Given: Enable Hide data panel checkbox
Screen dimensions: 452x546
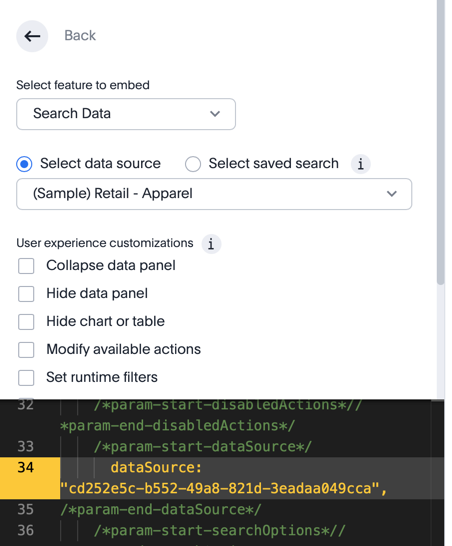Looking at the screenshot, I should (26, 294).
